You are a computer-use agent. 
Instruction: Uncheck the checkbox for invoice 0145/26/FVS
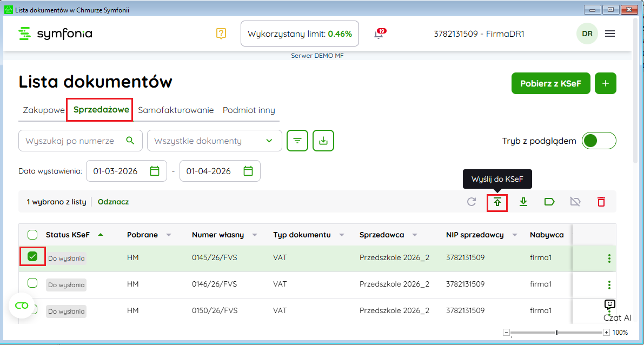32,257
